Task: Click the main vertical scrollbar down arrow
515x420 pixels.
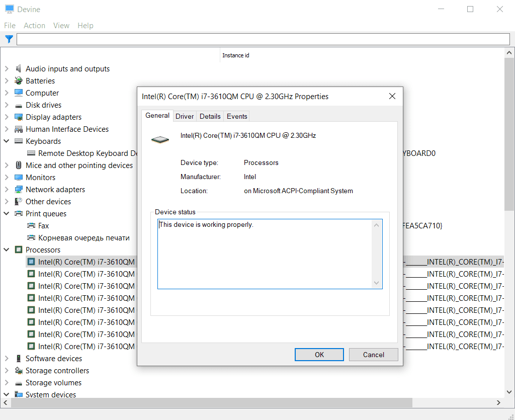Action: 509,392
